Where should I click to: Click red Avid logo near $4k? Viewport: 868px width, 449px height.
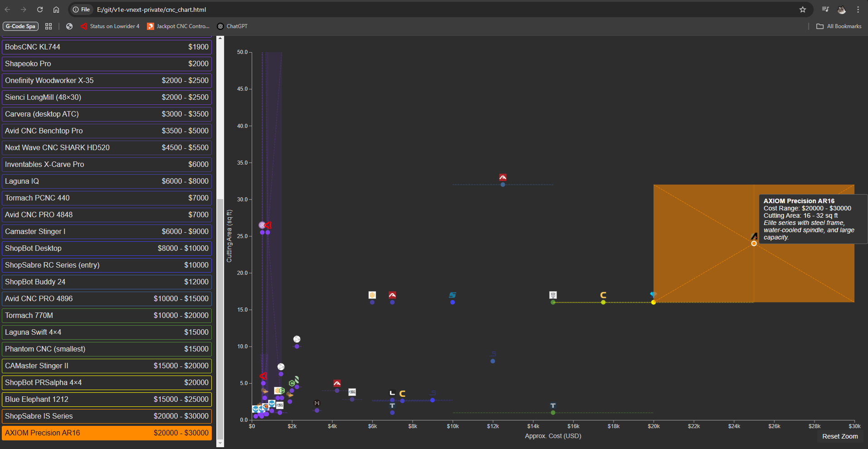tap(337, 384)
